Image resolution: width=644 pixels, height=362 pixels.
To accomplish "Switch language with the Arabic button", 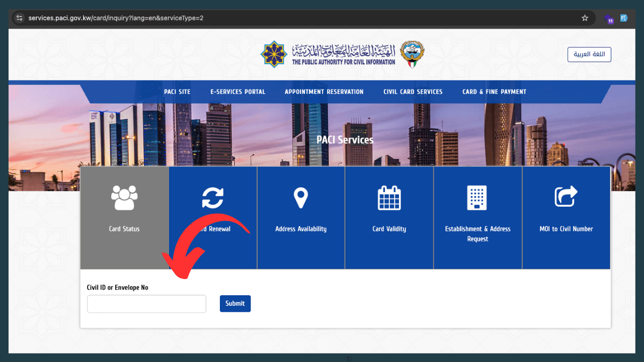I will point(589,54).
